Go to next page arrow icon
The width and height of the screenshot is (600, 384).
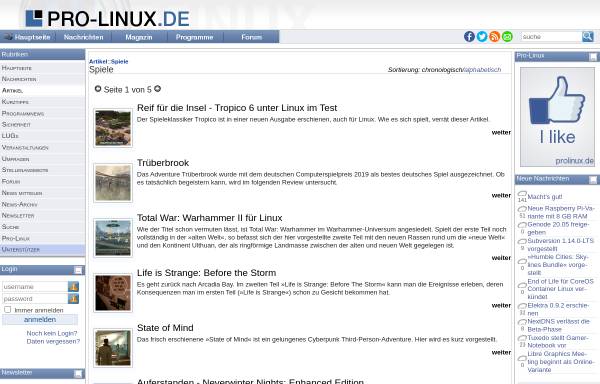click(157, 89)
